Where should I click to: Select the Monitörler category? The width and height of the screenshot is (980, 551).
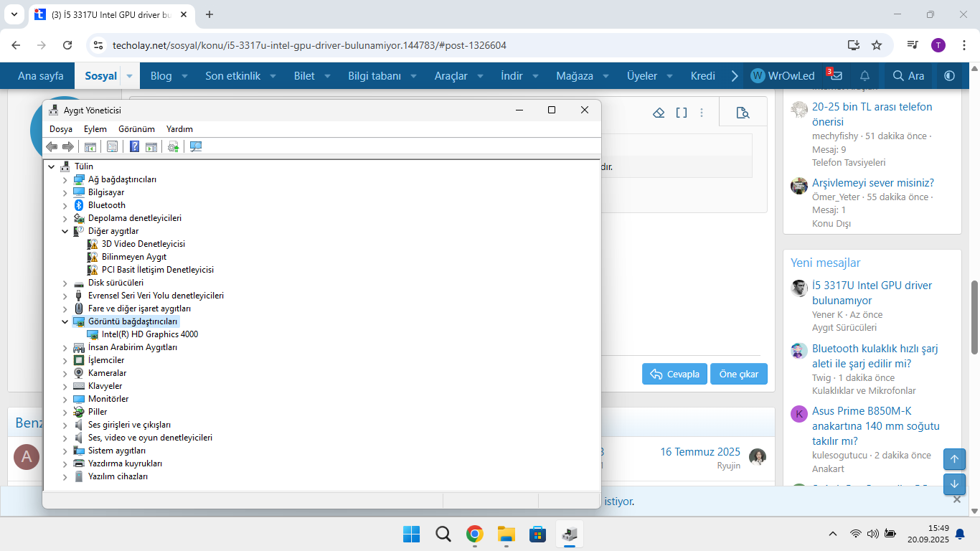[108, 399]
